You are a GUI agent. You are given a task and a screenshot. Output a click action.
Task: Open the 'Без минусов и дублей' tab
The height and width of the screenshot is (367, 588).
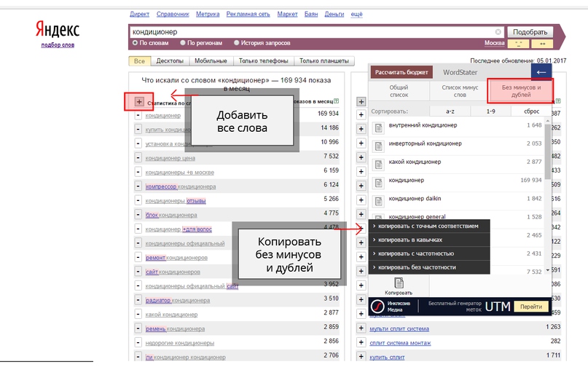(521, 91)
